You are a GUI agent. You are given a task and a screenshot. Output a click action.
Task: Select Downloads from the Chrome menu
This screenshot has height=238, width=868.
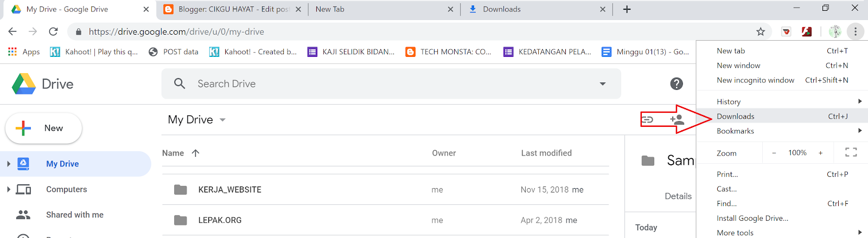pos(736,116)
